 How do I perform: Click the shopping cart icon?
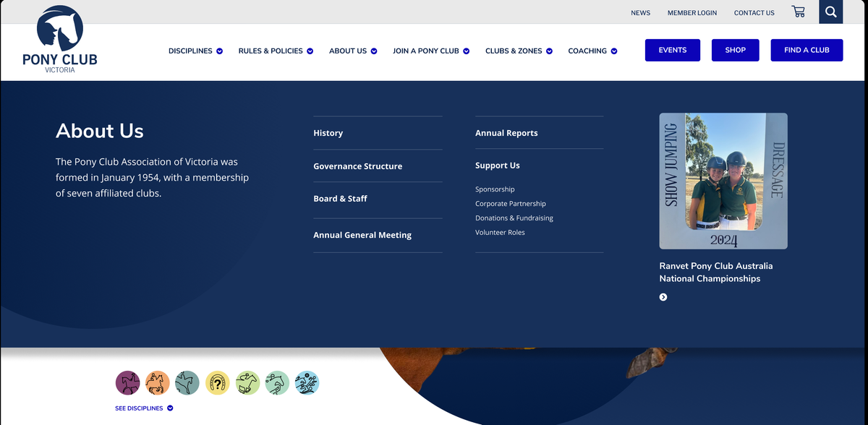tap(798, 12)
